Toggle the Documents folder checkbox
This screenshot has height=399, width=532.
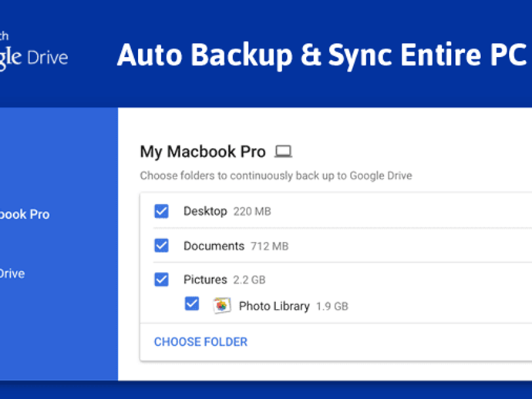161,246
